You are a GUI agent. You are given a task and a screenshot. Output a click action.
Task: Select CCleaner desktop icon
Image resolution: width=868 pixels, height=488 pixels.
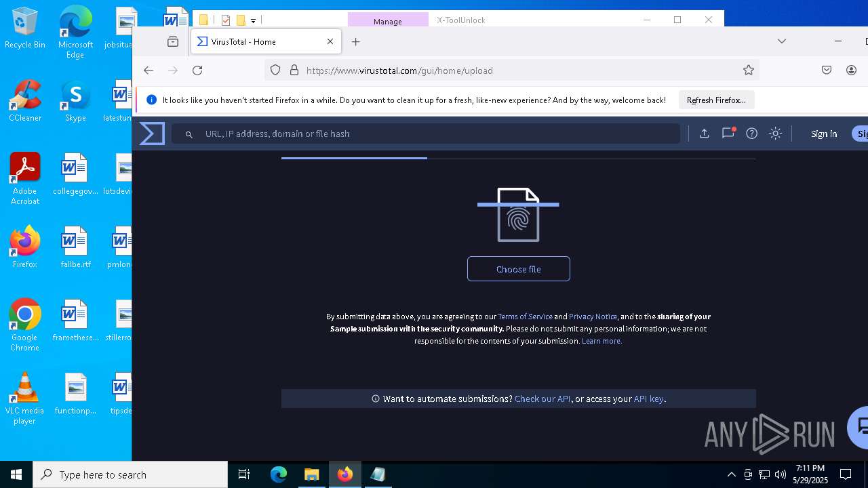25,101
